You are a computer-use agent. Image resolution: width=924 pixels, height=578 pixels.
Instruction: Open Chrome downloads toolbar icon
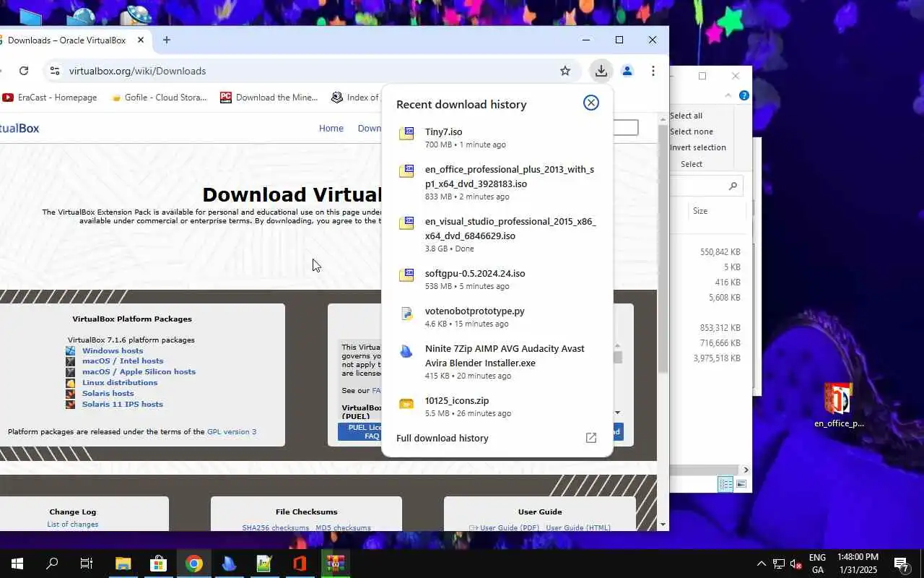[601, 71]
